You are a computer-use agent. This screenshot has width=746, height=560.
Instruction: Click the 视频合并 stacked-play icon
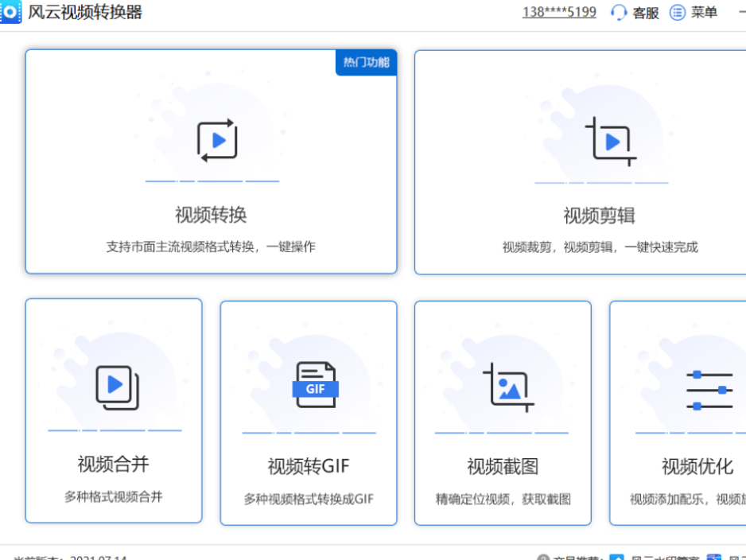pos(118,387)
